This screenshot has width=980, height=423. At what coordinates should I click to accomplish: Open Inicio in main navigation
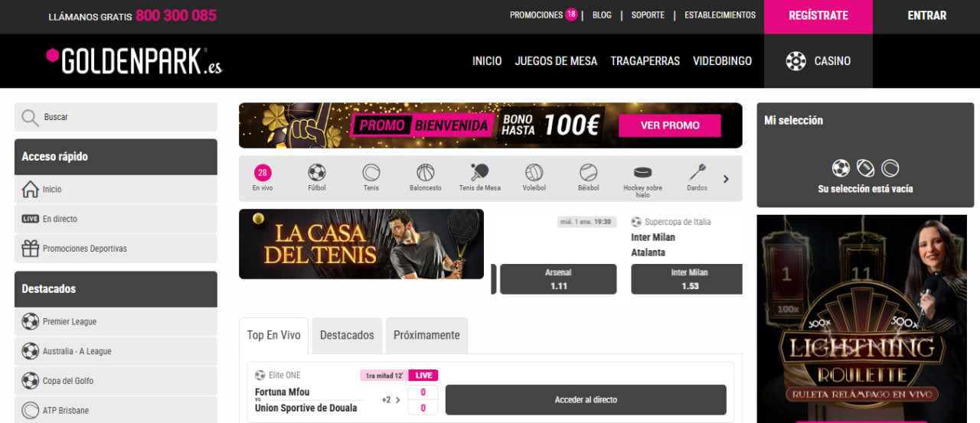tap(487, 61)
